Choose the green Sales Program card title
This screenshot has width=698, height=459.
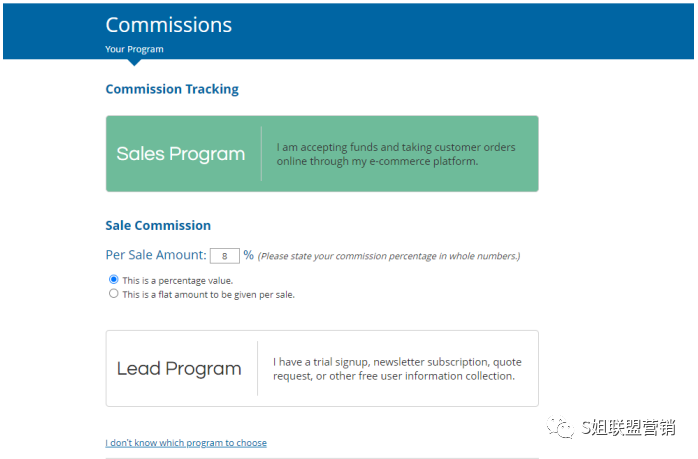click(x=180, y=154)
